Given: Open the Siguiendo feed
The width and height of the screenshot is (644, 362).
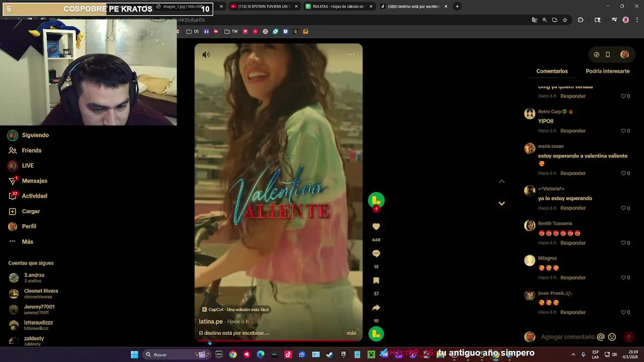Looking at the screenshot, I should pos(29,135).
